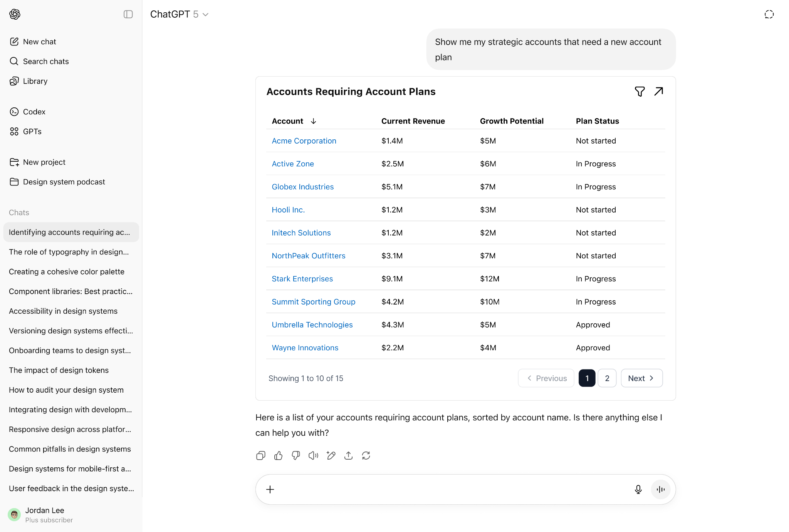The height and width of the screenshot is (532, 789).
Task: Open chat "User feedback in the design syste..."
Action: pyautogui.click(x=71, y=488)
